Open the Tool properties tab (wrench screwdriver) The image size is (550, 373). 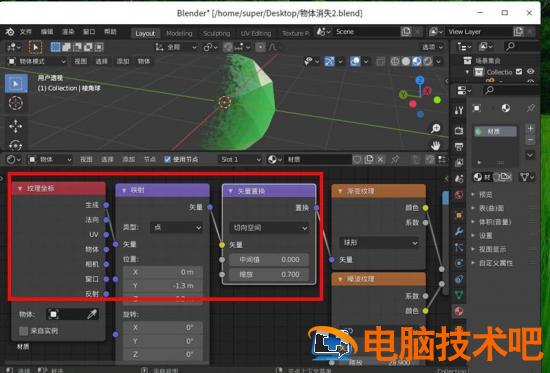459,111
